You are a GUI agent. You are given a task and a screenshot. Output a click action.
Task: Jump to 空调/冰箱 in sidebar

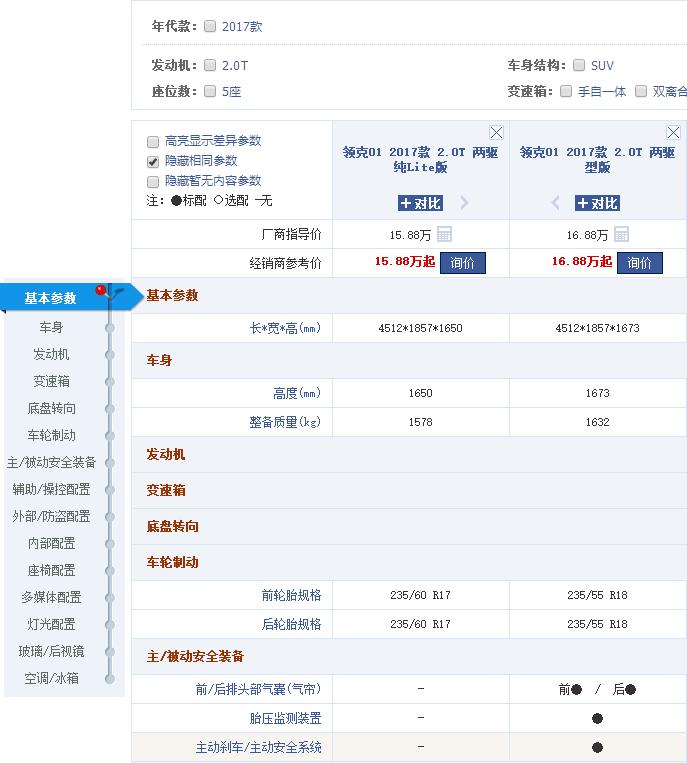pyautogui.click(x=51, y=678)
